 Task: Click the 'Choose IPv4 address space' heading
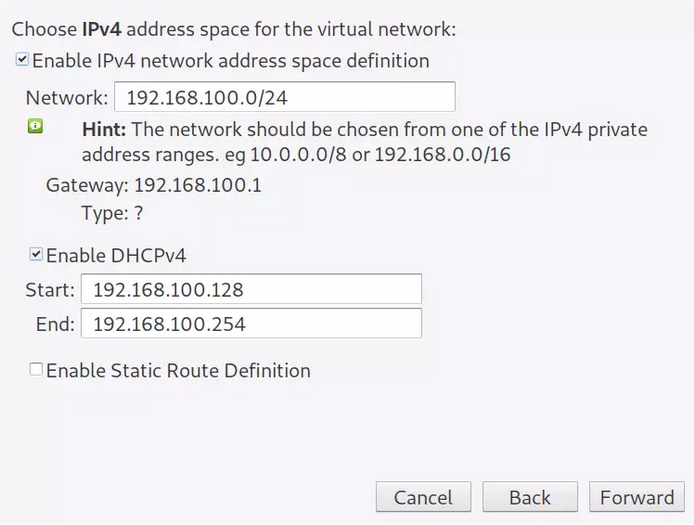point(233,29)
